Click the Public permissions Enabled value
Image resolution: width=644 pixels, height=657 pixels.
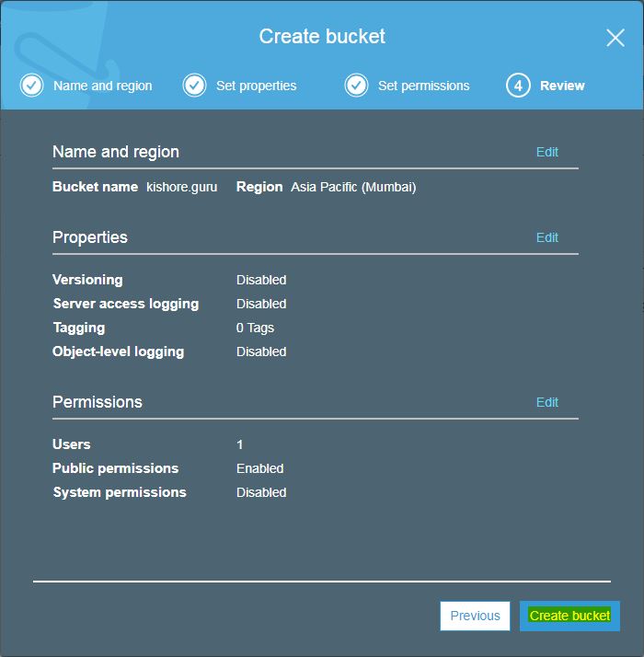pos(259,468)
